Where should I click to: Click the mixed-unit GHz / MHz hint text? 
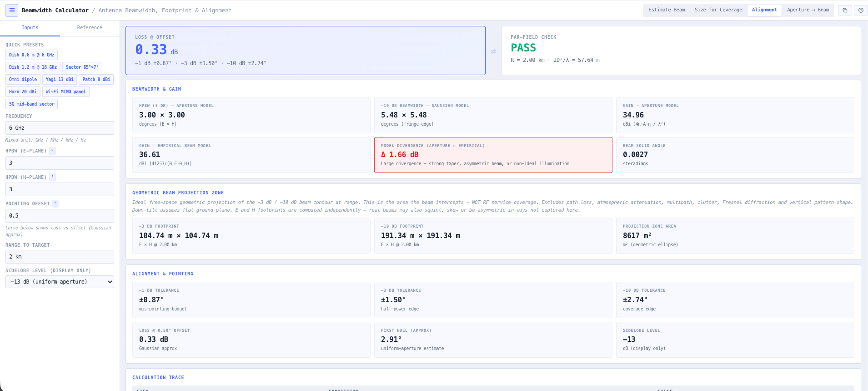click(45, 140)
